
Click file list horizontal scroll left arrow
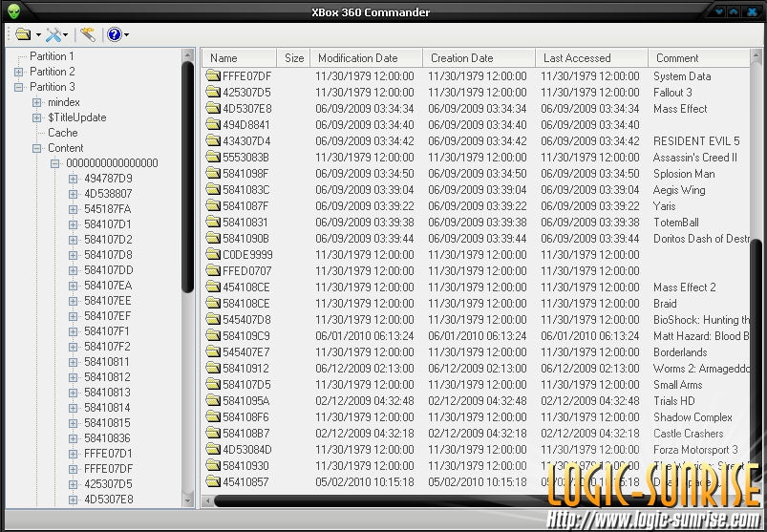[208, 500]
